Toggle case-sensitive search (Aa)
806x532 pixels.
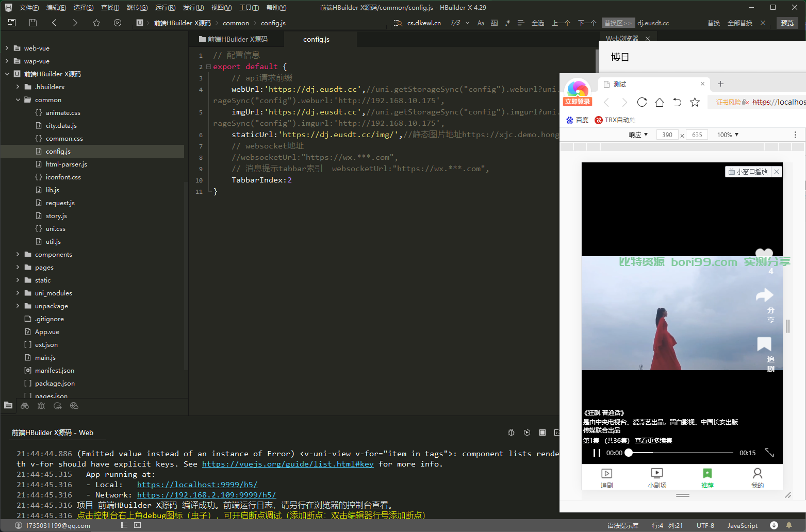coord(481,23)
